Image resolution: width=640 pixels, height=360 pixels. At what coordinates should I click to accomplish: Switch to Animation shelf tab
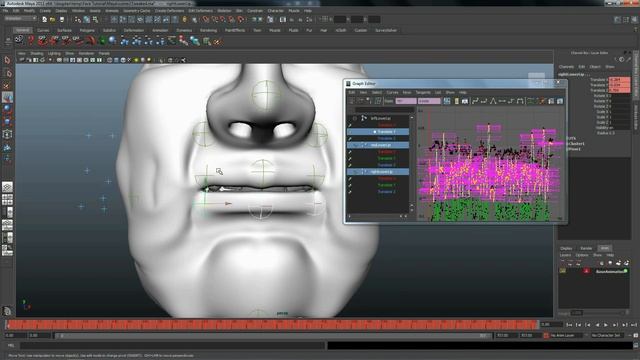point(160,30)
